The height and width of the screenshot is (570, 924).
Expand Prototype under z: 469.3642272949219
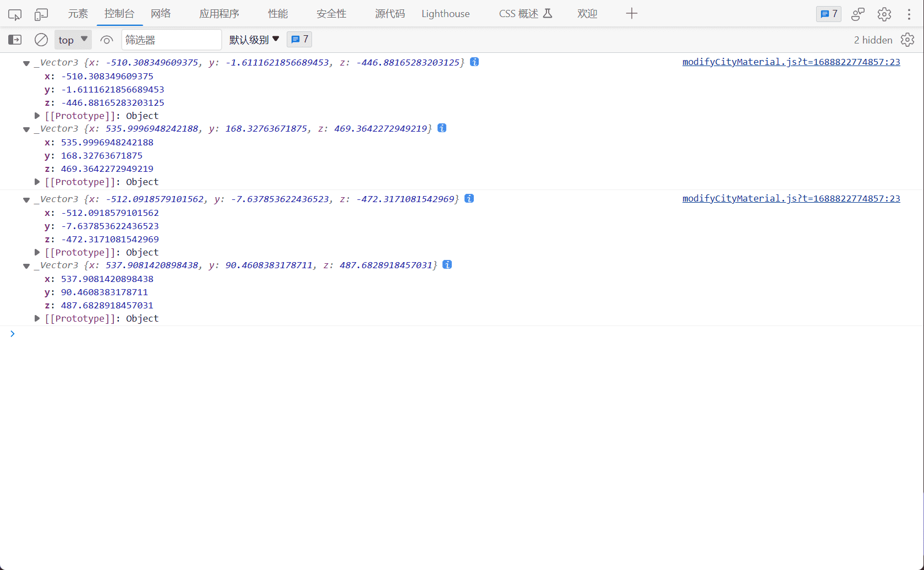[x=37, y=182]
